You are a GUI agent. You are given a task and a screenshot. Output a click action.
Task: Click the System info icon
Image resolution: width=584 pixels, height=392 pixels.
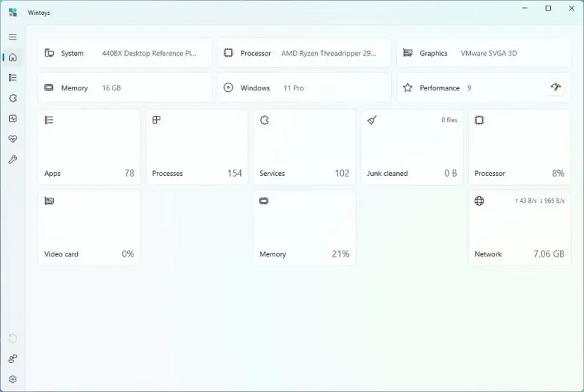coord(49,53)
